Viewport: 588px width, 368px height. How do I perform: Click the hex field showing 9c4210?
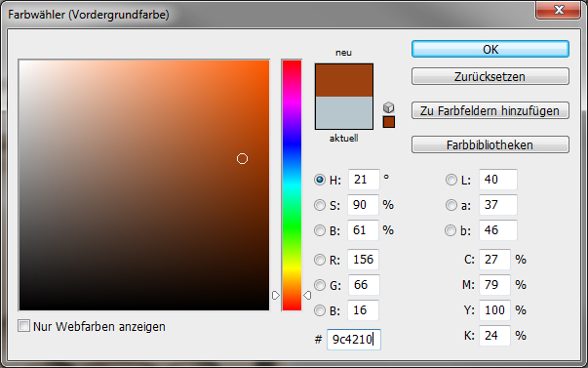point(354,340)
